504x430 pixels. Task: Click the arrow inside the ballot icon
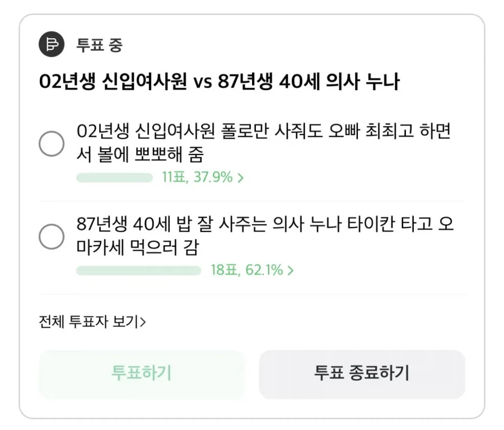tap(51, 44)
